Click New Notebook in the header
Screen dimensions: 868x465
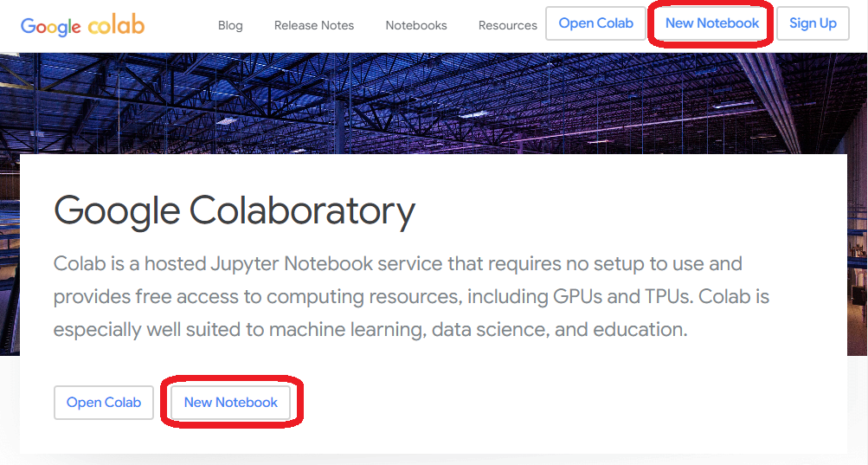pos(712,23)
